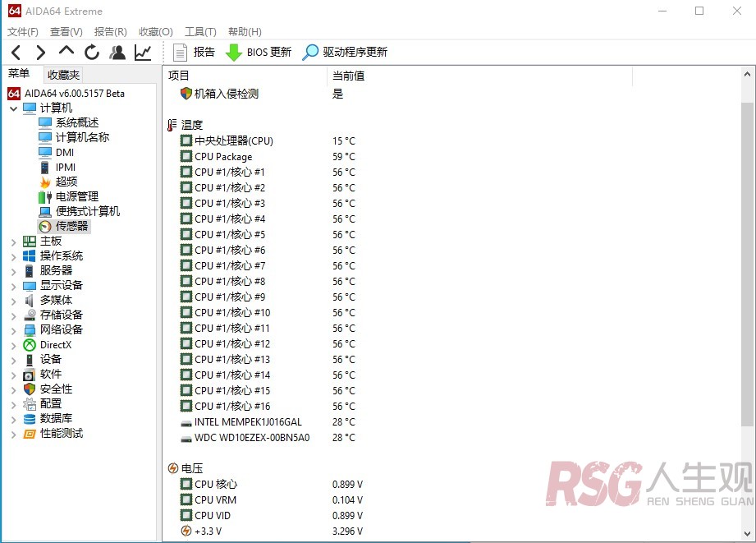
Task: Select 传感器 gauge icon item
Action: point(45,227)
